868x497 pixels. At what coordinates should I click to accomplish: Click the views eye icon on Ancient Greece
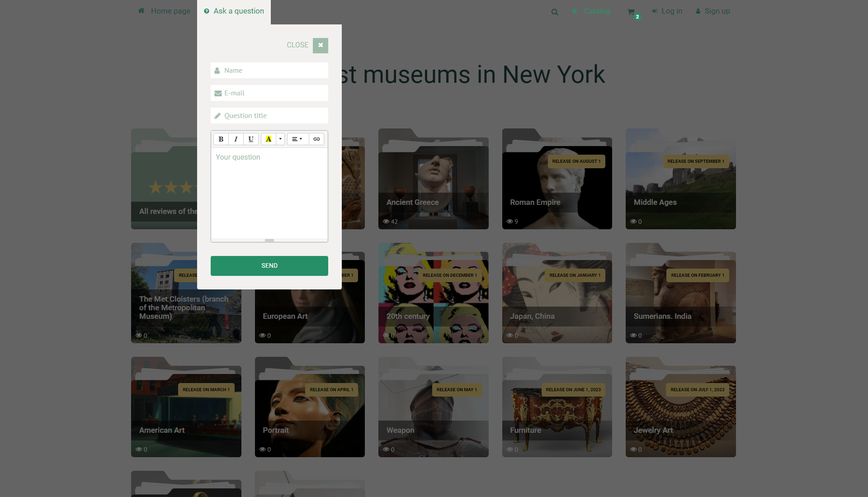(x=386, y=222)
